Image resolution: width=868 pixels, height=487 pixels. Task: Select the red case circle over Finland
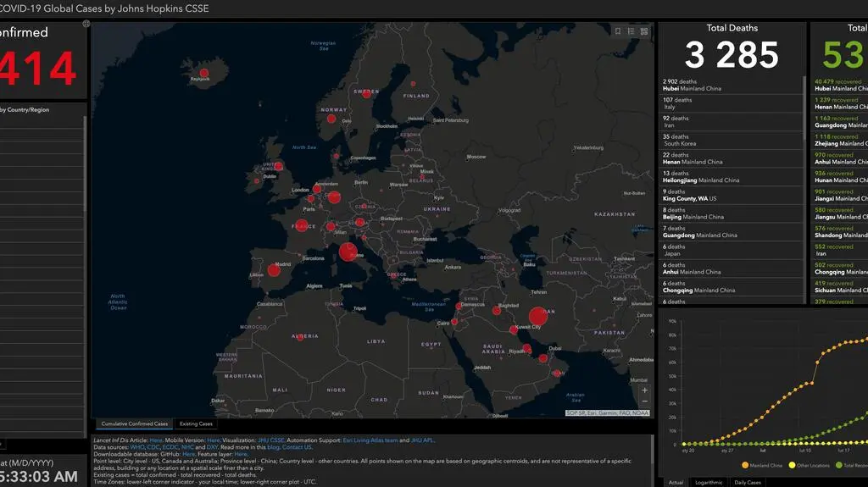pyautogui.click(x=413, y=84)
